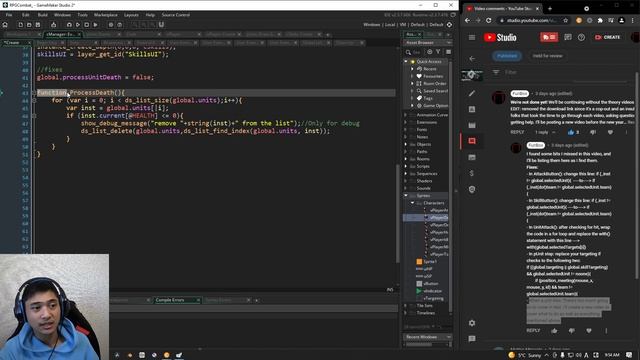Click the create executable icon
This screenshot has width=640, height=360.
point(53,25)
